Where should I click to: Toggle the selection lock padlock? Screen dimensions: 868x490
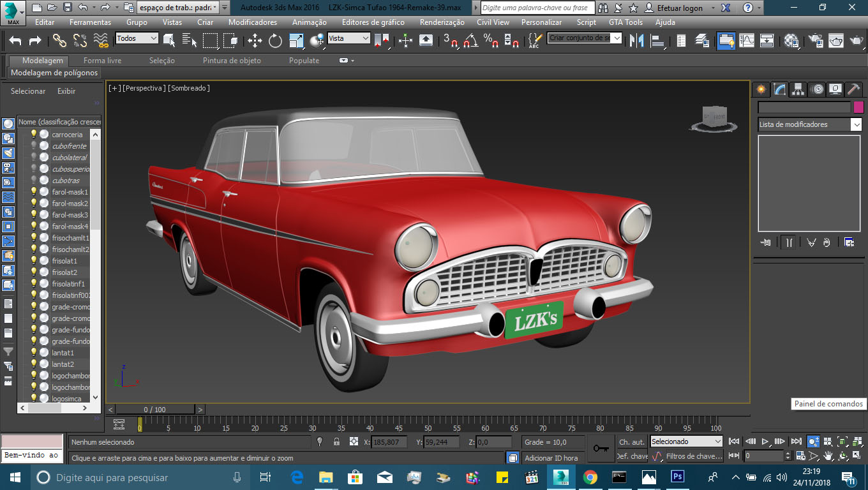[x=336, y=442]
